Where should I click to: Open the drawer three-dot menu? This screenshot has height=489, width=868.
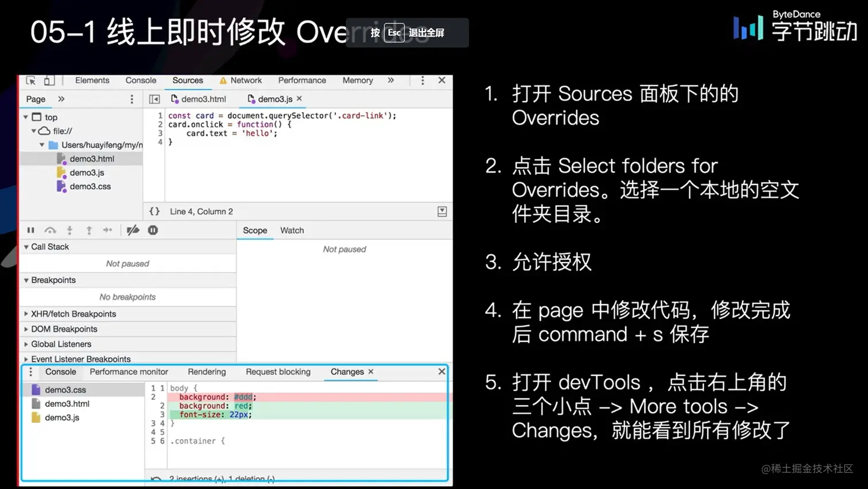31,372
